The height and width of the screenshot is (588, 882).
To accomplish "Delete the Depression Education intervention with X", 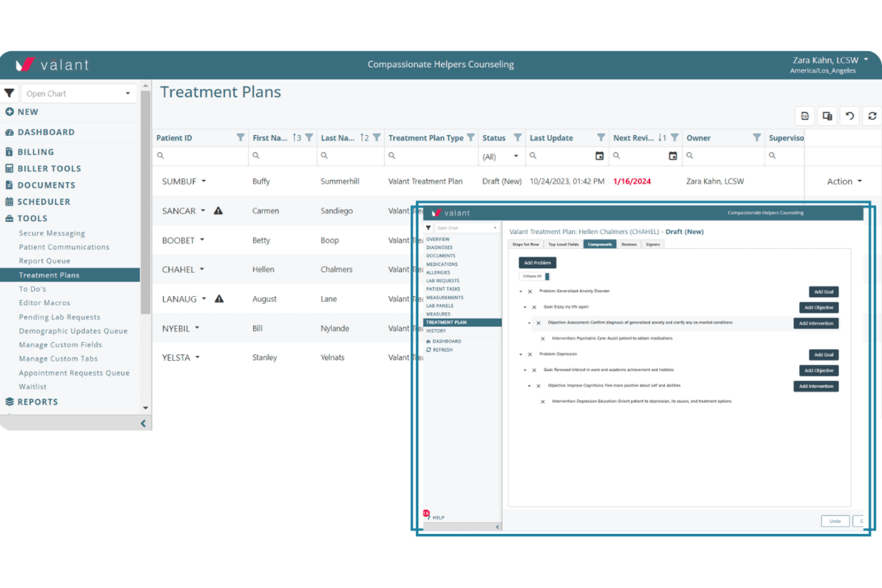I will [x=542, y=401].
